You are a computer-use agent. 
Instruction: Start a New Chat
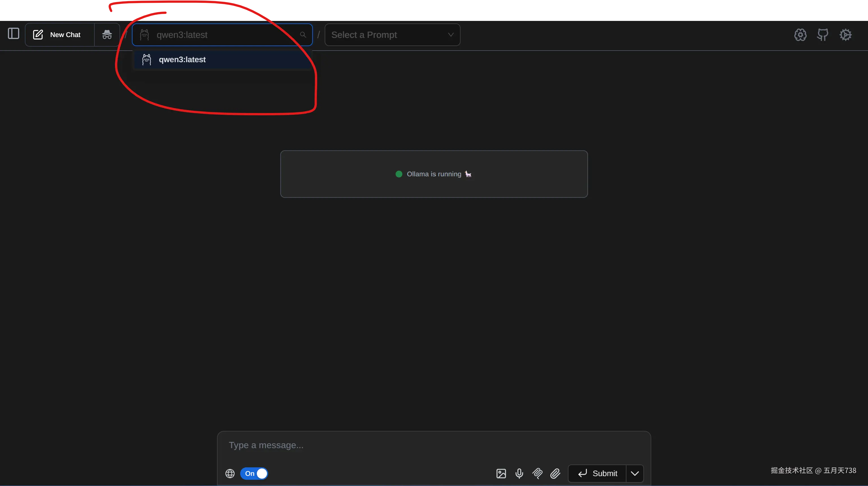[60, 35]
